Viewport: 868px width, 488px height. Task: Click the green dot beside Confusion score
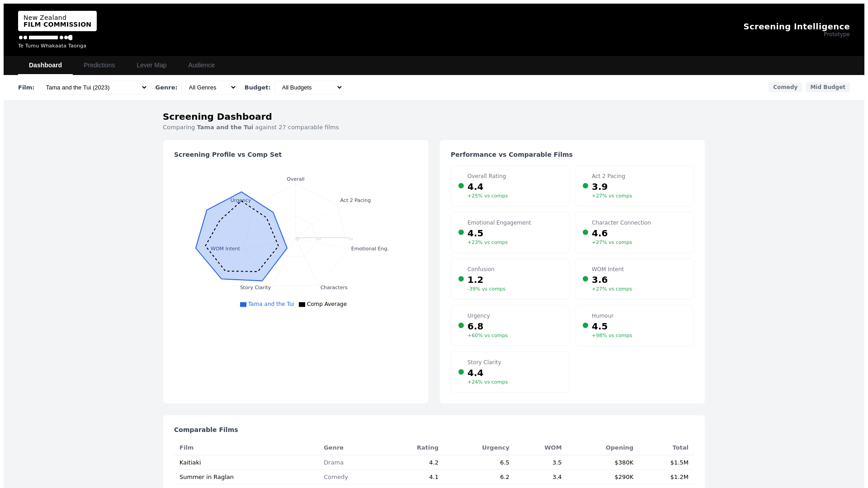[461, 279]
